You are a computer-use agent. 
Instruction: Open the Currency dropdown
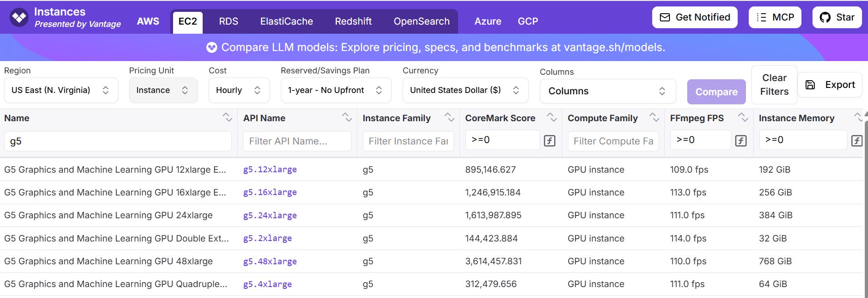[x=465, y=90]
